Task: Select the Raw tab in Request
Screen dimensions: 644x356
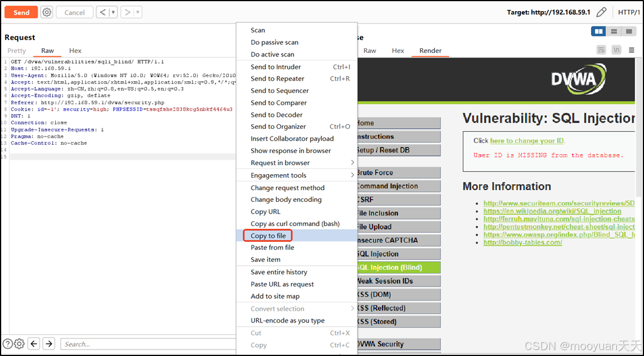Action: click(x=48, y=51)
